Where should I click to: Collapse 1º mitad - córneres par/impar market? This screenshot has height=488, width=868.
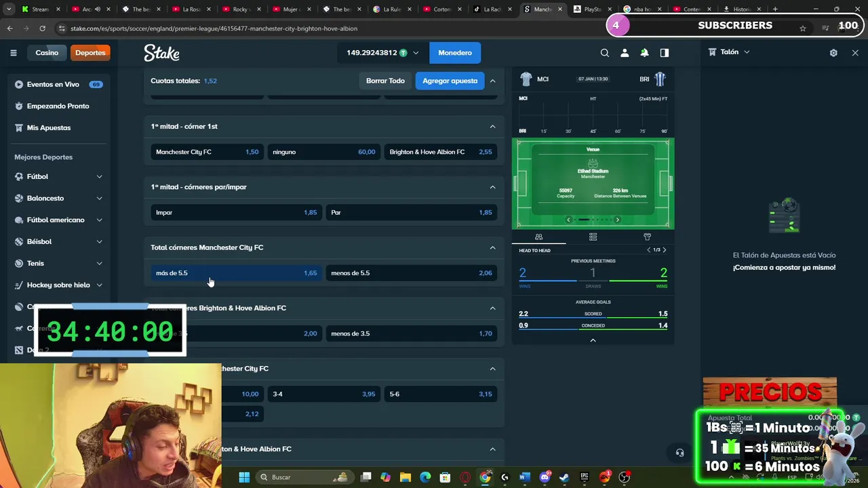(492, 187)
